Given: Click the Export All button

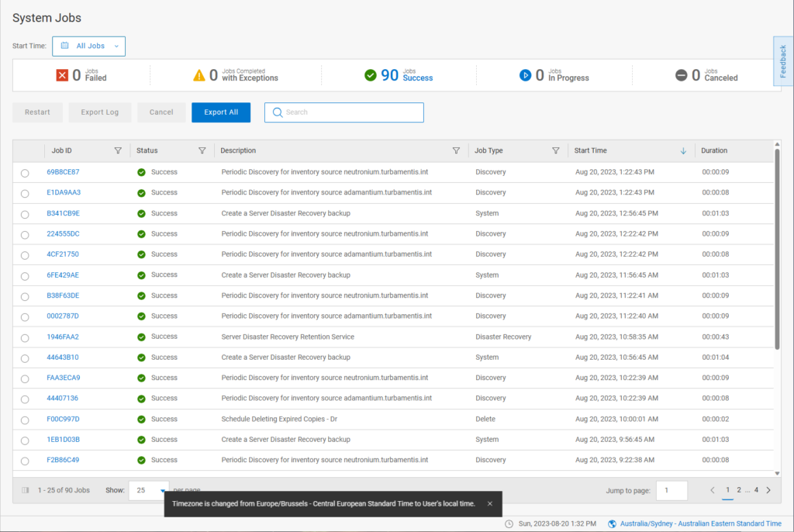Looking at the screenshot, I should [x=220, y=112].
